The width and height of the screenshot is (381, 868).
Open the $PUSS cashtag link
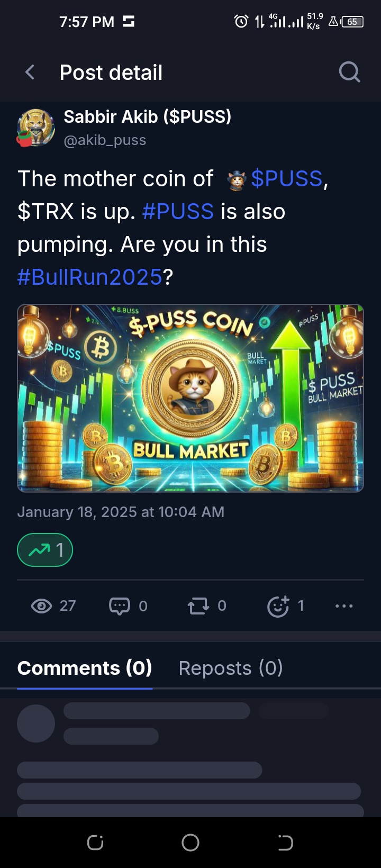[x=286, y=179]
